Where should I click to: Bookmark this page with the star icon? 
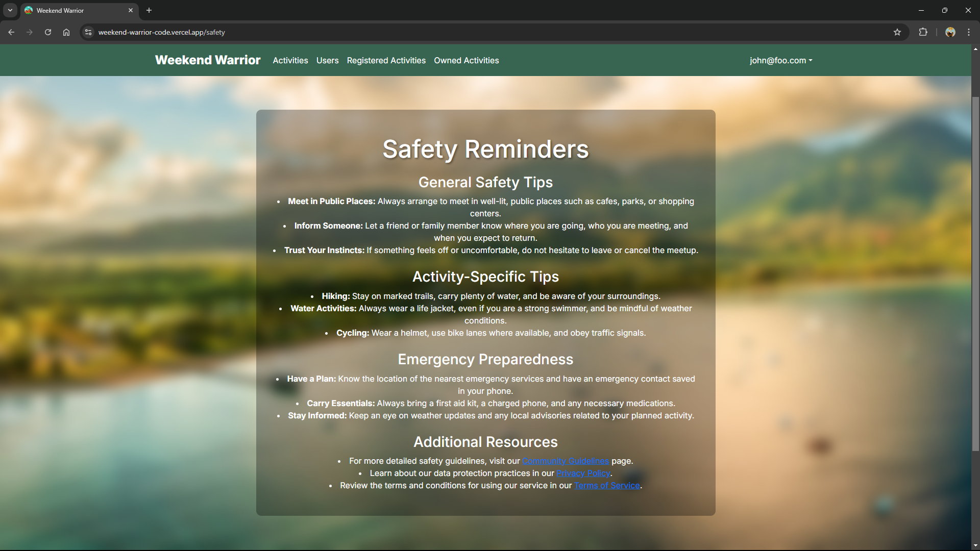click(897, 32)
